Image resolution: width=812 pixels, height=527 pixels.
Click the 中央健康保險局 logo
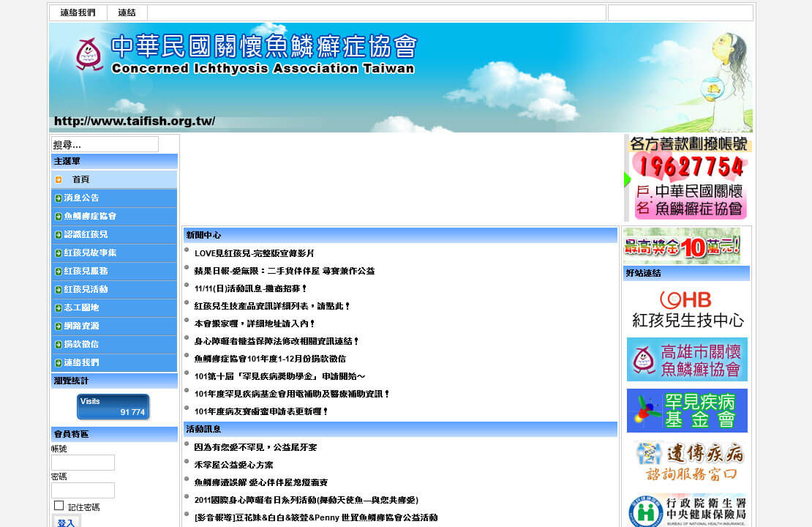[x=686, y=511]
